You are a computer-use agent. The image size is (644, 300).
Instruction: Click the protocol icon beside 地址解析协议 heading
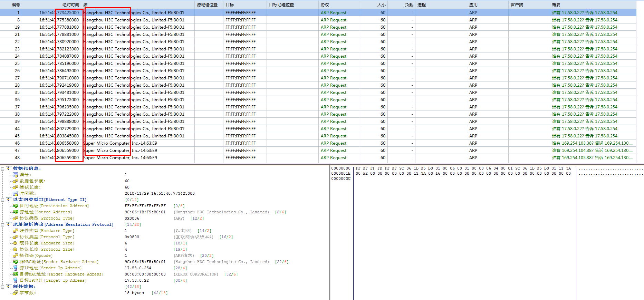coord(9,224)
